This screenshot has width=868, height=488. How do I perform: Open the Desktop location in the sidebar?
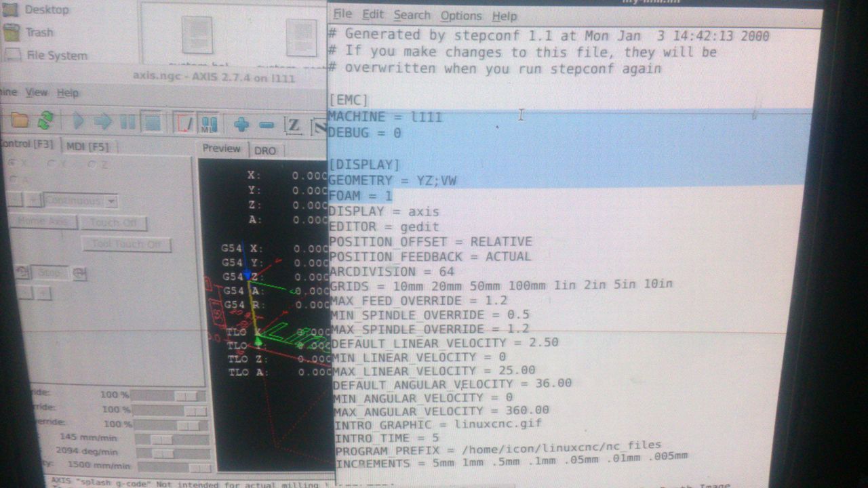(37, 9)
